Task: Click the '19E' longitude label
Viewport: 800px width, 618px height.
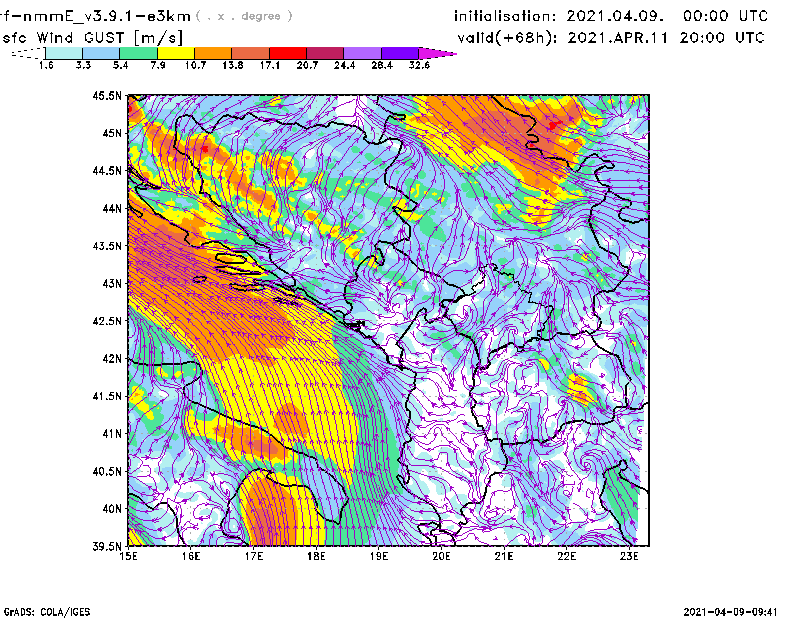Action: click(x=379, y=556)
